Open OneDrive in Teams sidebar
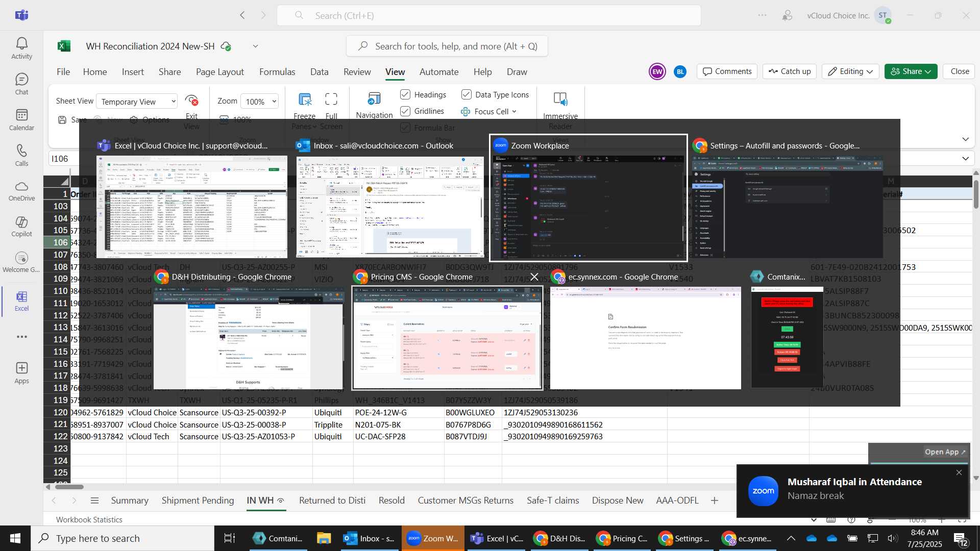Viewport: 980px width, 551px height. 21,191
